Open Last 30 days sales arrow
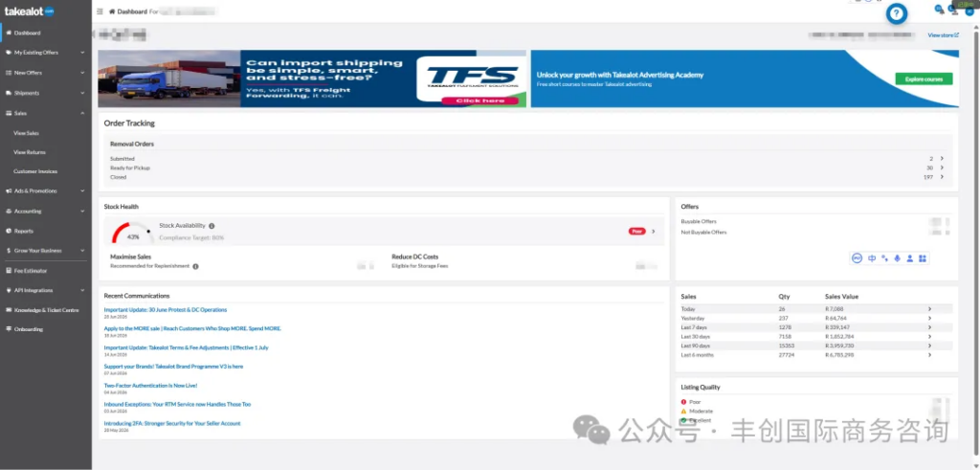 tap(929, 336)
